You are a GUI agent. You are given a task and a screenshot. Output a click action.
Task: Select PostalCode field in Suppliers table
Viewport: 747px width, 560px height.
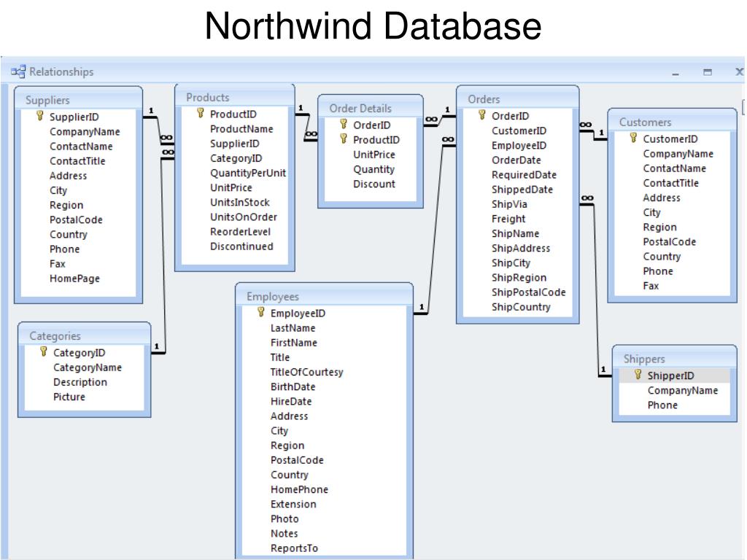tap(76, 220)
